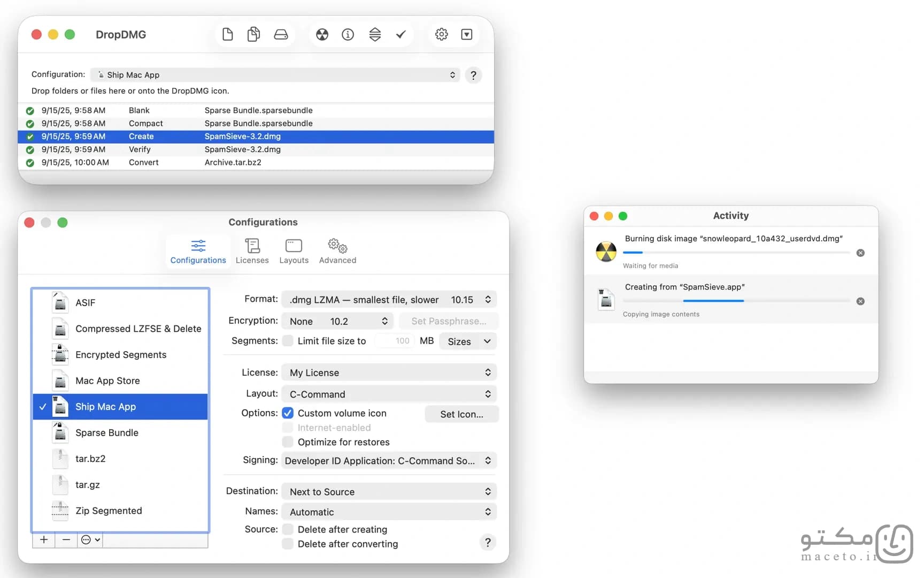Select tar.bz2 configuration
This screenshot has width=924, height=578.
[120, 459]
